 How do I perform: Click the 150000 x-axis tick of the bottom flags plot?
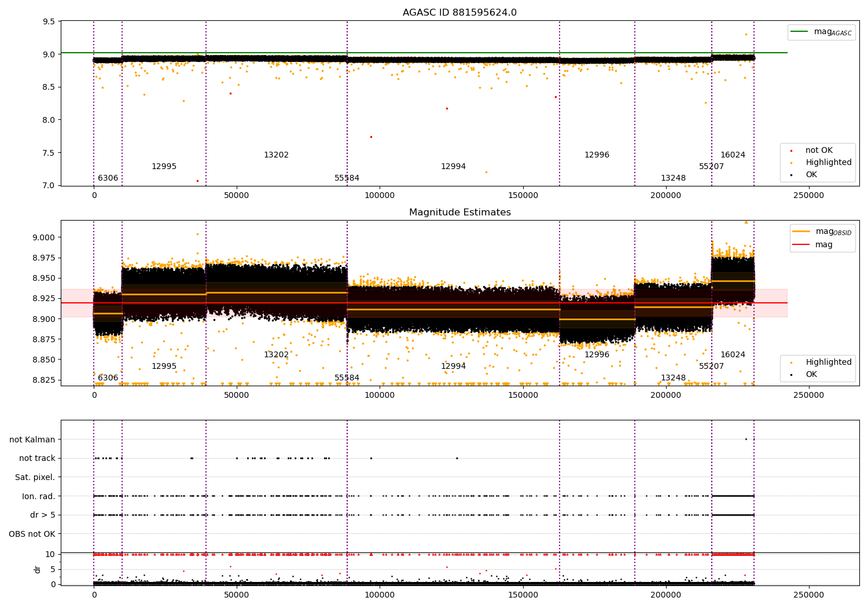[523, 595]
